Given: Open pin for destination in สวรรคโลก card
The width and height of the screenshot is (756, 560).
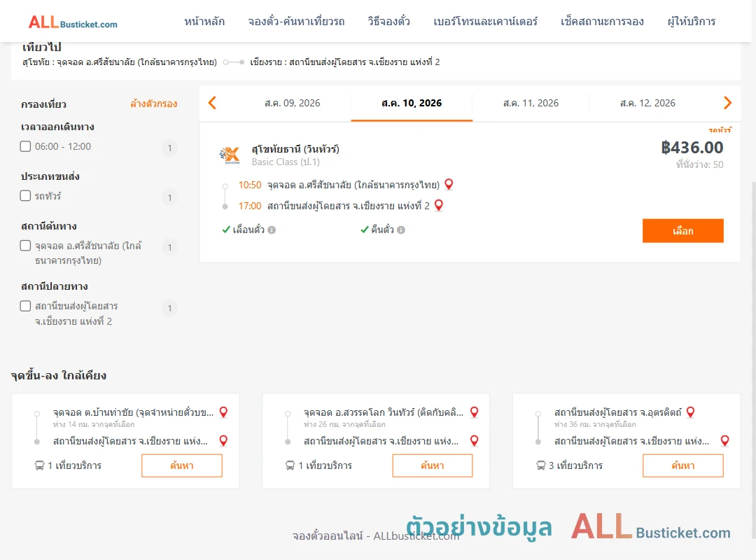Looking at the screenshot, I should [x=475, y=440].
